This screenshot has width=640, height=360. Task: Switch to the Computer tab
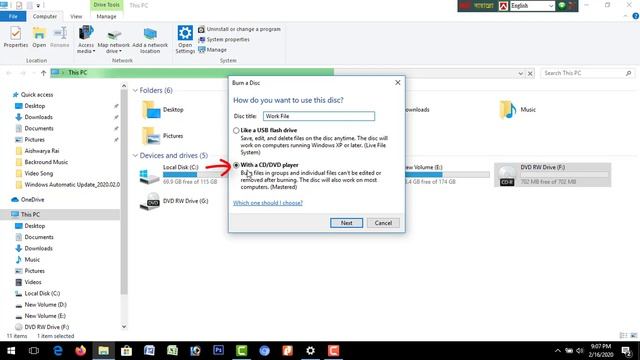tap(45, 16)
